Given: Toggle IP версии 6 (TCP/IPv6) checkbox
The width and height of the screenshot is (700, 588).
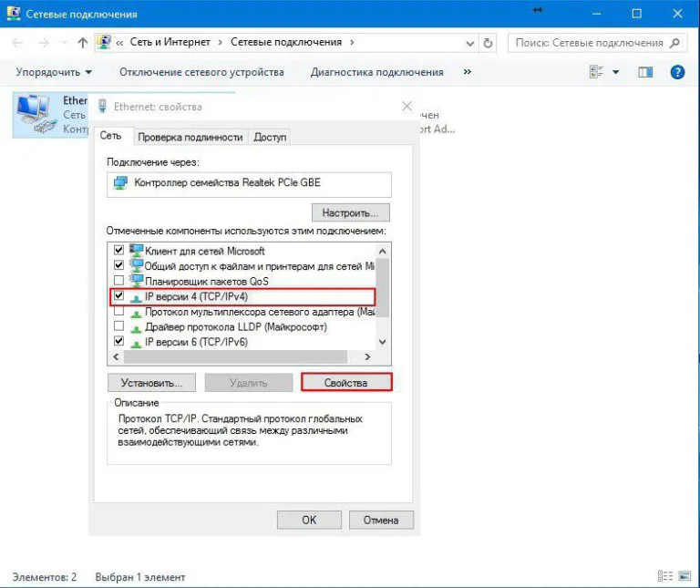Looking at the screenshot, I should [x=118, y=341].
